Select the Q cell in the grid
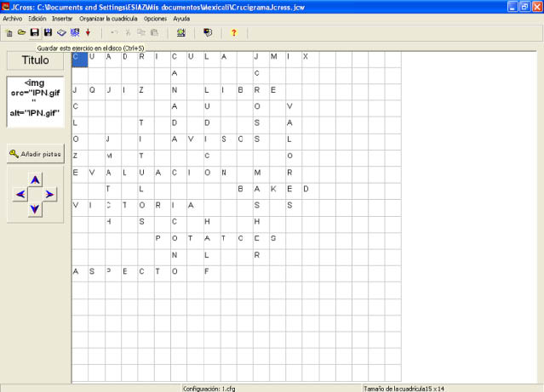 click(x=96, y=92)
